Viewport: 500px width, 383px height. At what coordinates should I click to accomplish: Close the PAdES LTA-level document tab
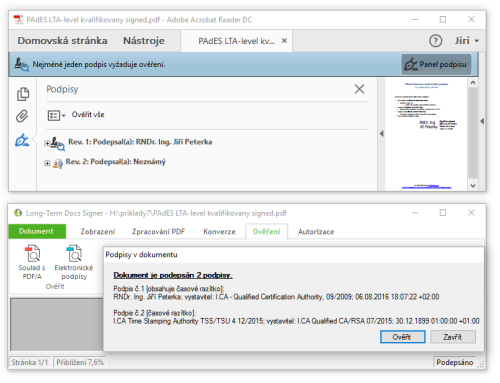[x=284, y=41]
